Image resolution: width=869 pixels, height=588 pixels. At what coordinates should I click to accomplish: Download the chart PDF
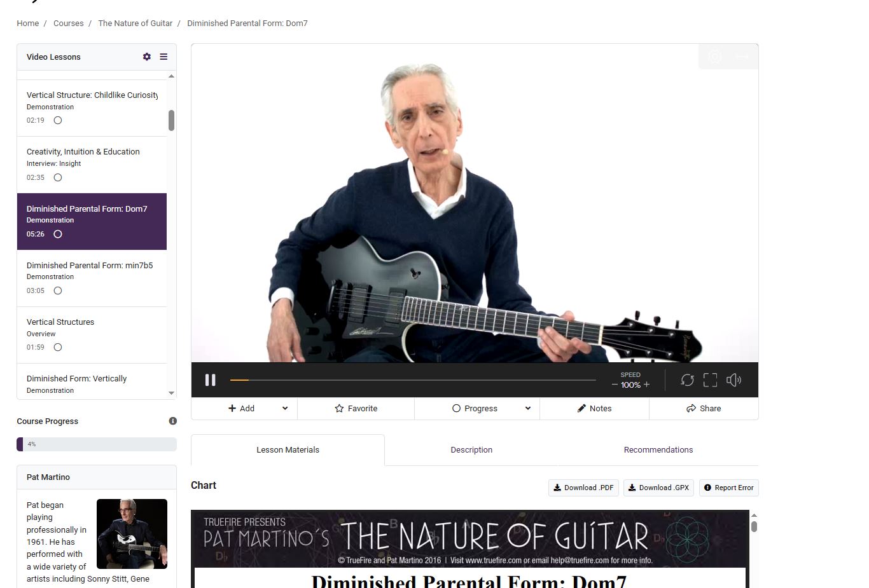[x=583, y=488]
